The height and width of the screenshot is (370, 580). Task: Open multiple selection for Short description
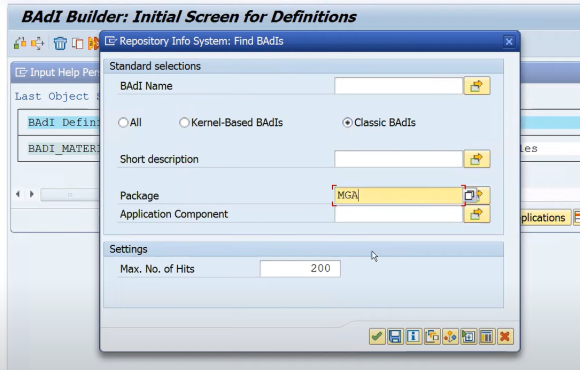pos(477,159)
